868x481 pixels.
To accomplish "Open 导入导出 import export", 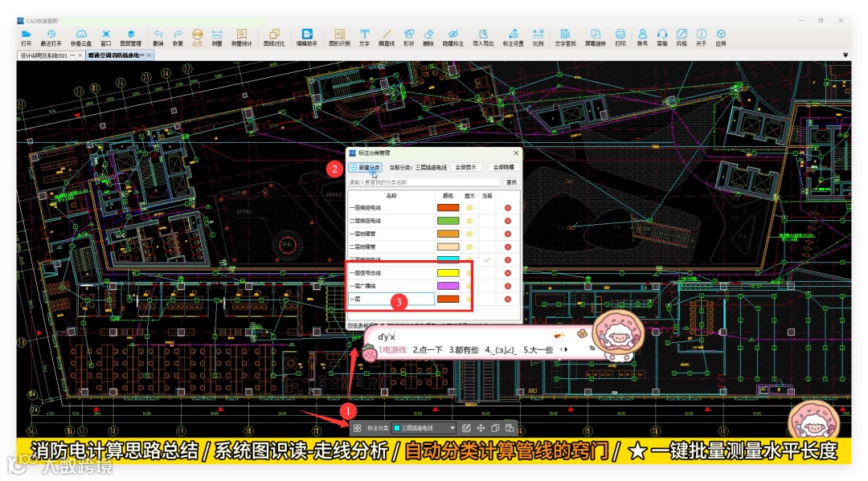I will coord(483,38).
